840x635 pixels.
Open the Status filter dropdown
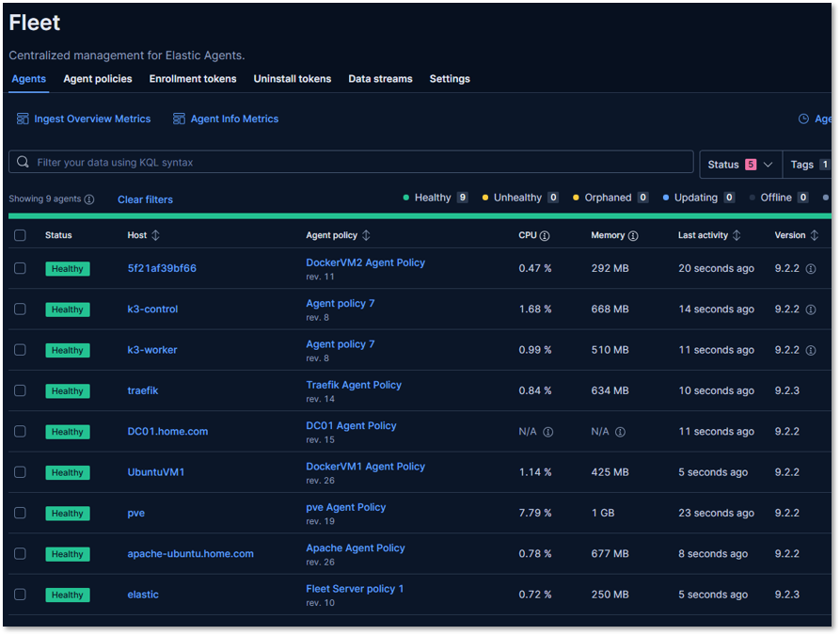[x=738, y=163]
